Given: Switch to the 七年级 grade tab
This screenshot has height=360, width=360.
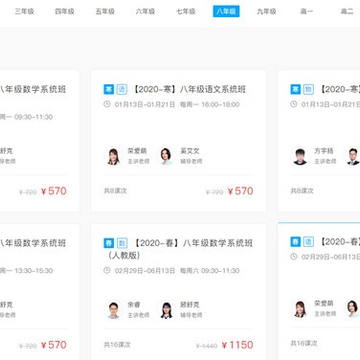Looking at the screenshot, I should [186, 11].
